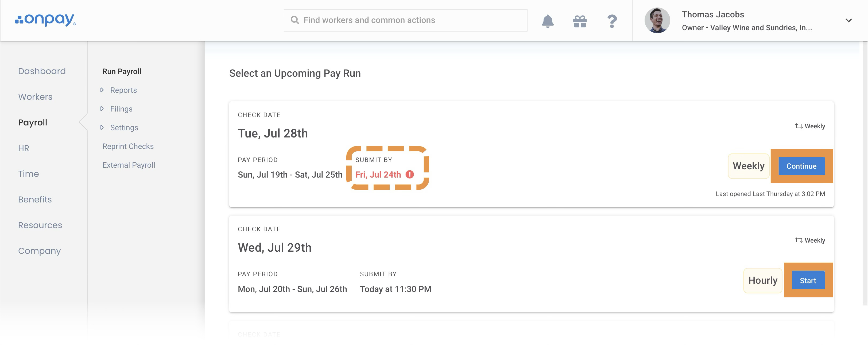
Task: Open Reprint Checks
Action: click(128, 146)
